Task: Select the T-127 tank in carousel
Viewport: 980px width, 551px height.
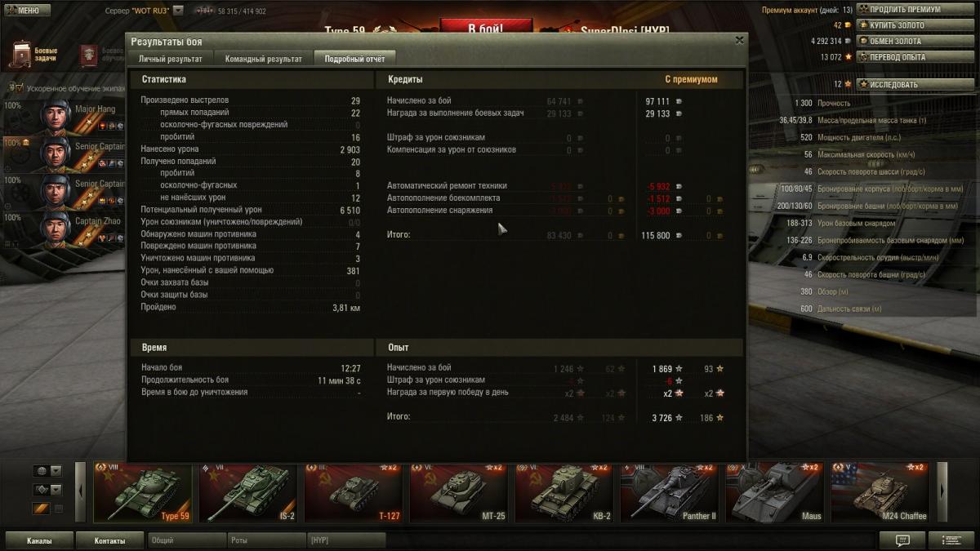Action: click(x=354, y=492)
